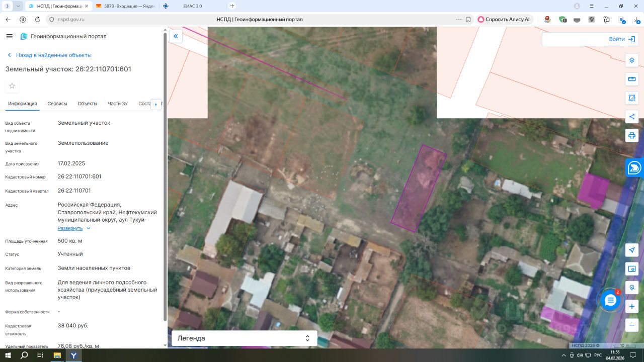
Task: Click the cadastral quarter 26:22:110701 value
Action: (x=74, y=191)
